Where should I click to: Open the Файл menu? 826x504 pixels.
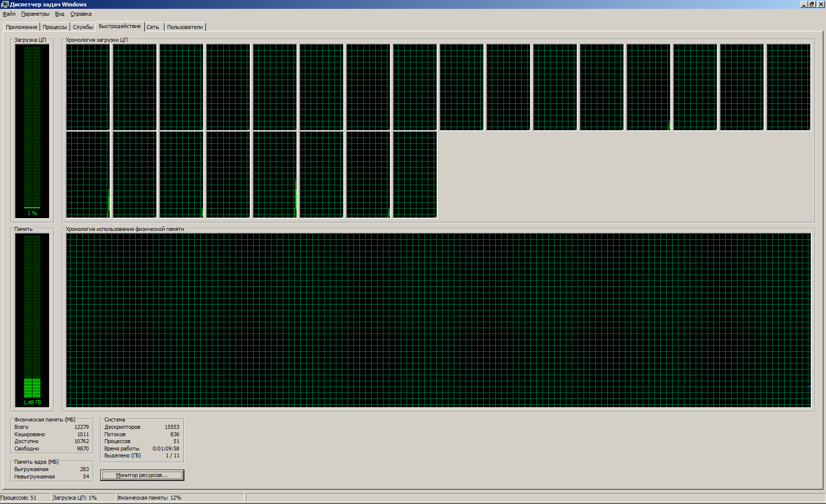click(x=9, y=14)
